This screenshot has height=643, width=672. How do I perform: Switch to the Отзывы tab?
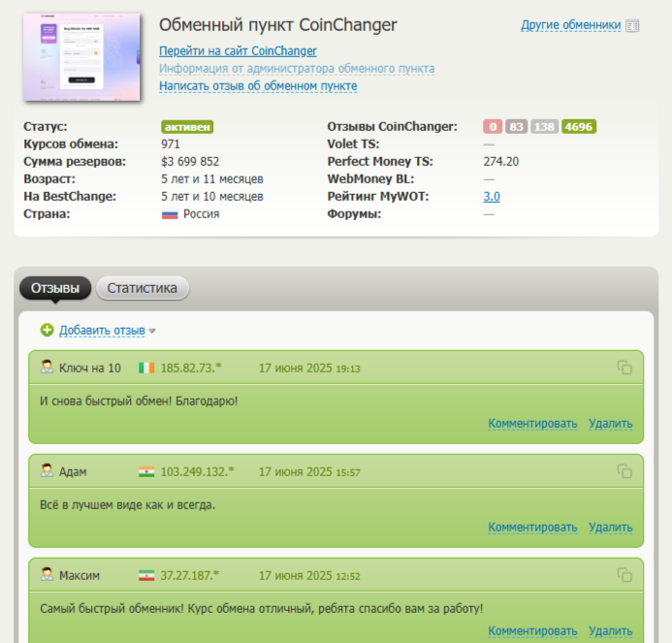[x=55, y=288]
